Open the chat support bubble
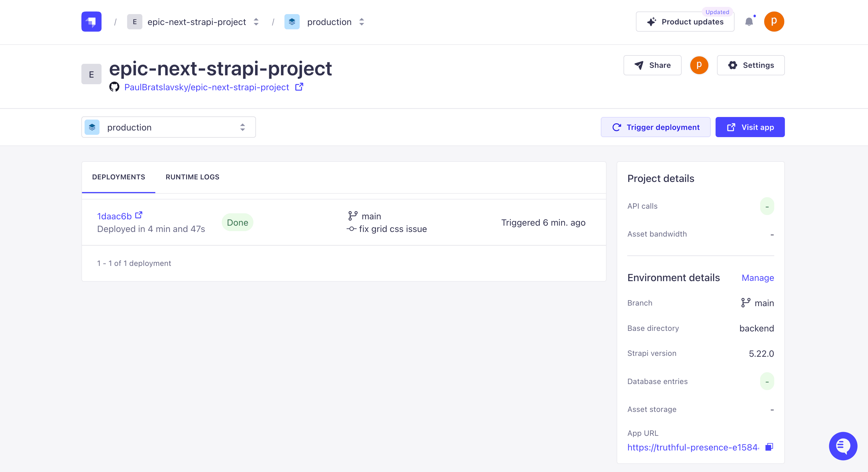Screen dimensions: 868x472 [843, 446]
